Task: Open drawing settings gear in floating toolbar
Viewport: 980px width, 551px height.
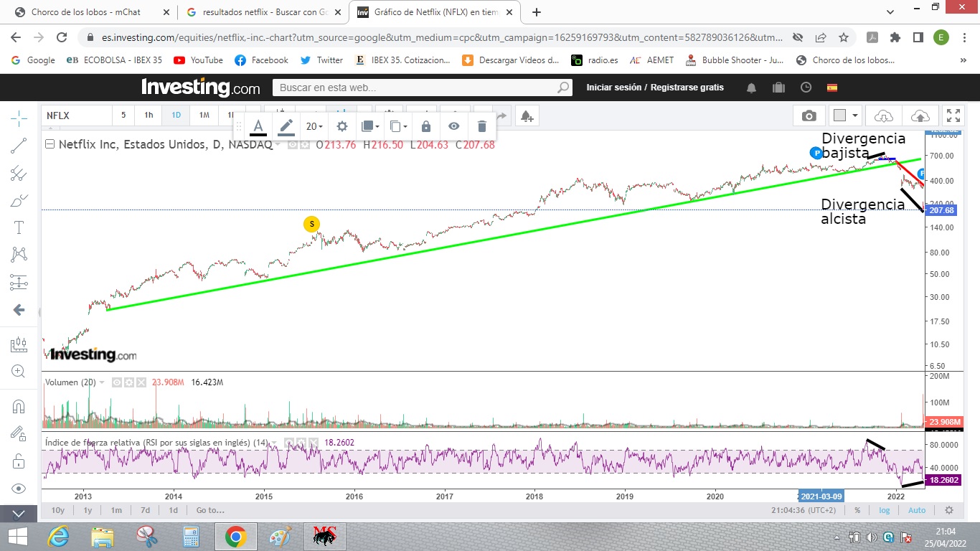Action: tap(342, 126)
